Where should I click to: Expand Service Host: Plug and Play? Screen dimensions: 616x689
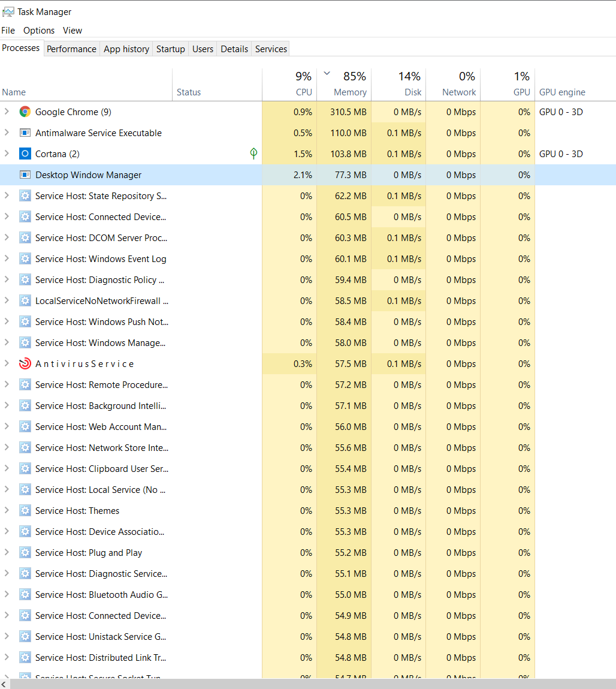click(x=7, y=552)
